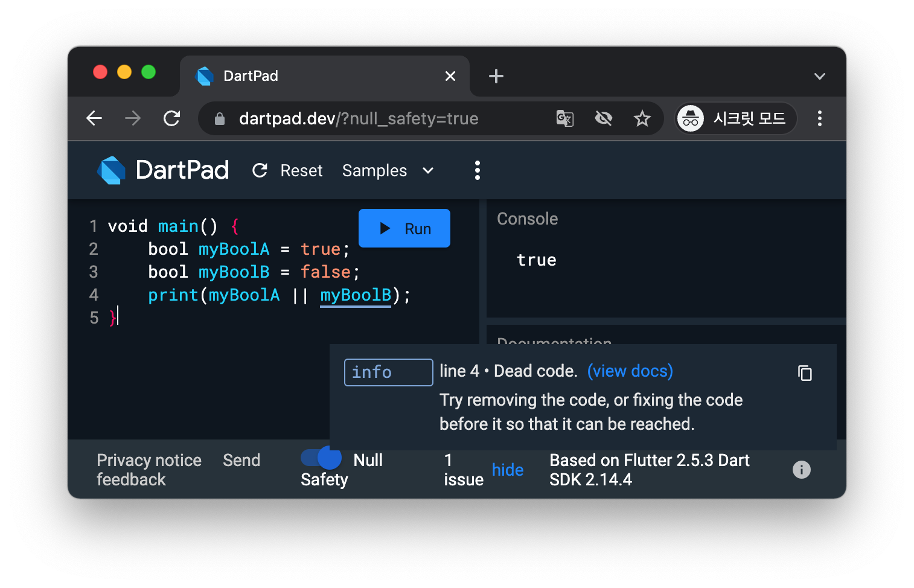This screenshot has width=914, height=588.
Task: Click the underlined myBoolB in print
Action: click(x=356, y=295)
